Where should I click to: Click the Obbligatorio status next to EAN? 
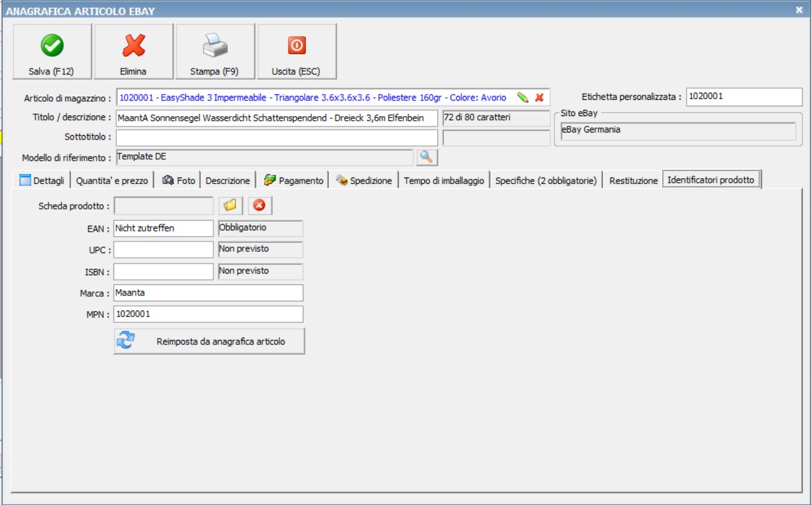260,228
